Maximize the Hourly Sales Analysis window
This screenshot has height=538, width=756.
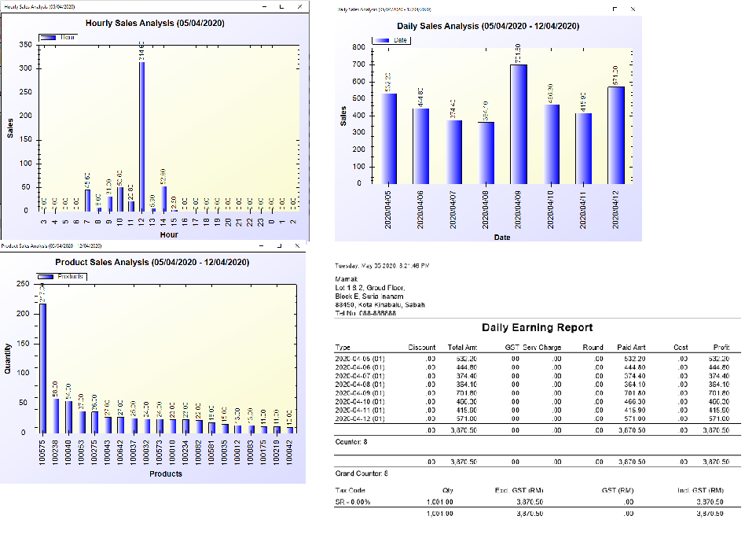click(281, 6)
